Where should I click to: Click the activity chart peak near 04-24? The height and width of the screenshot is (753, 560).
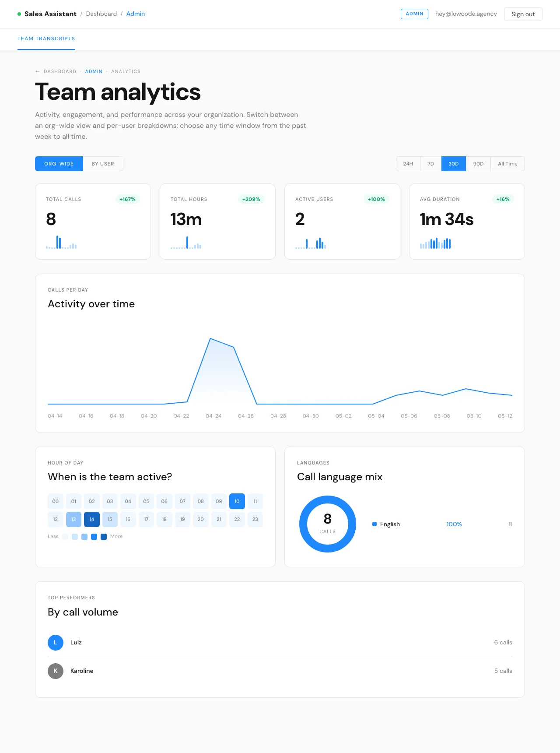coord(210,338)
